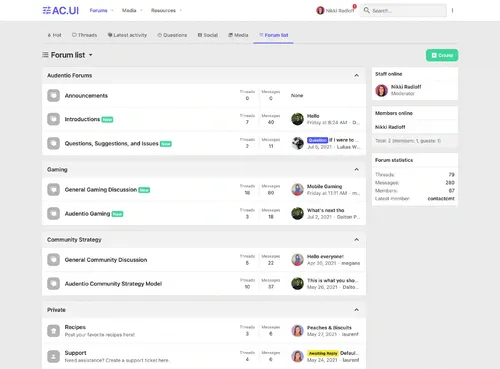The height and width of the screenshot is (369, 500).
Task: Switch to the Social tab
Action: pos(208,35)
